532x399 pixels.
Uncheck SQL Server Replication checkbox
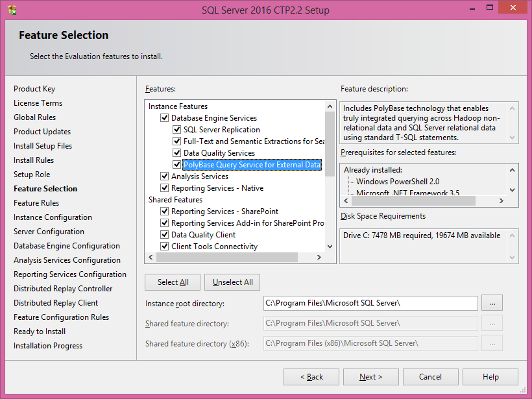[176, 129]
